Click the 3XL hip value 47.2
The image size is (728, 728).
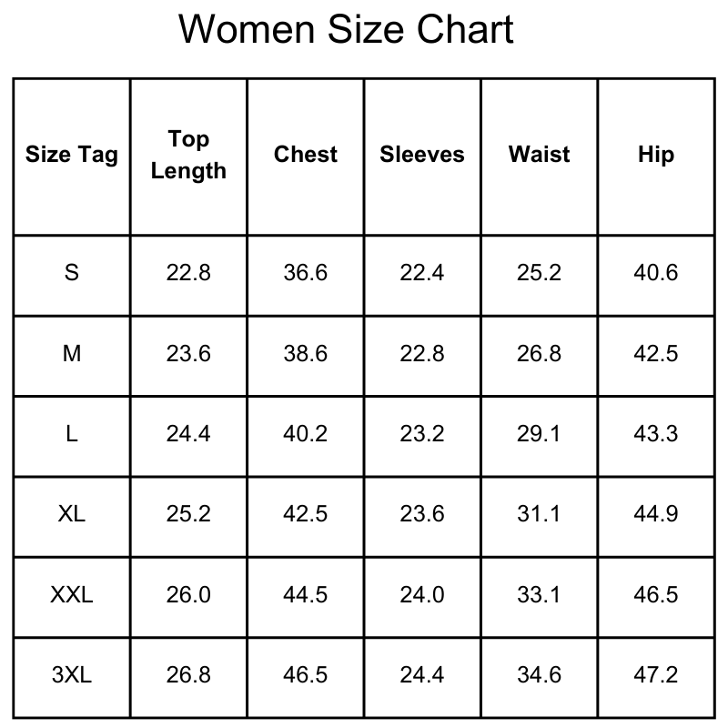coord(656,675)
